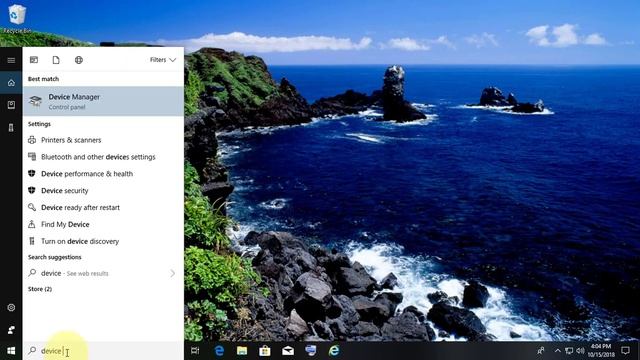Open the network icon in system tray
The image size is (640, 360).
tap(569, 351)
